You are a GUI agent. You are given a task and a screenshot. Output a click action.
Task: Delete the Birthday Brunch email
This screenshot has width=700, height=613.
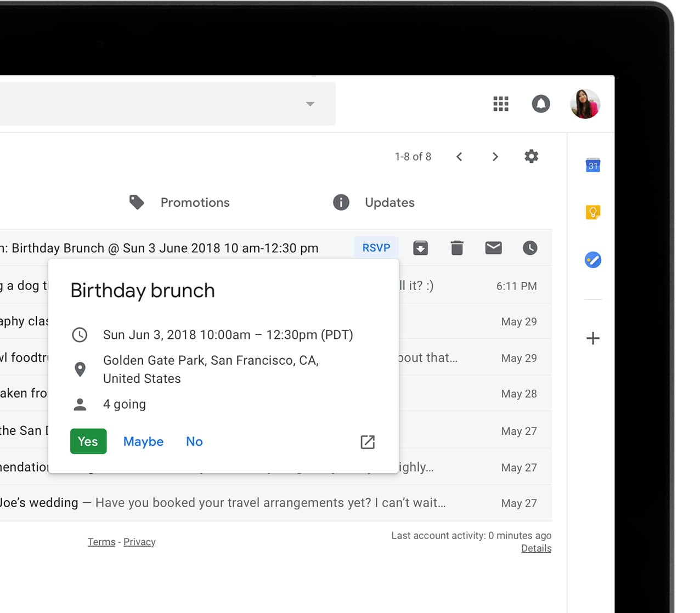(x=457, y=248)
